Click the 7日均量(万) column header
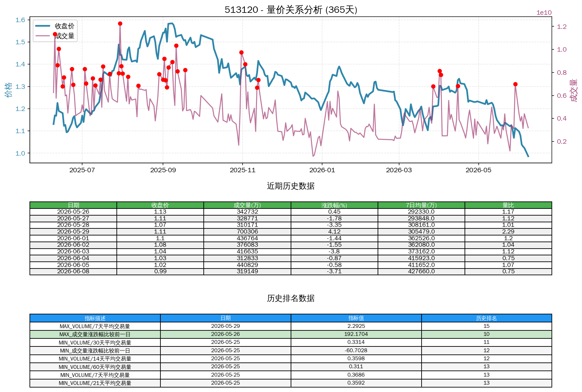Viewport: 582px width, 392px height. tap(421, 205)
